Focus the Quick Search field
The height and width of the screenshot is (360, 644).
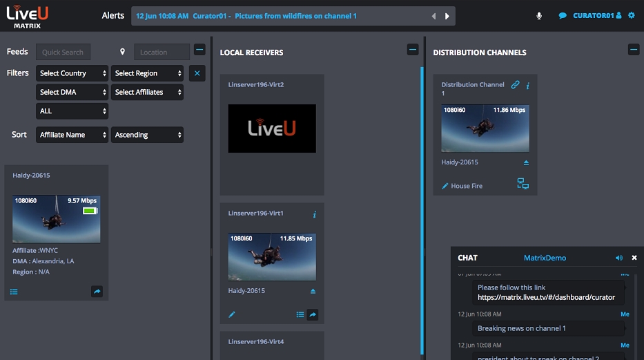click(x=64, y=53)
